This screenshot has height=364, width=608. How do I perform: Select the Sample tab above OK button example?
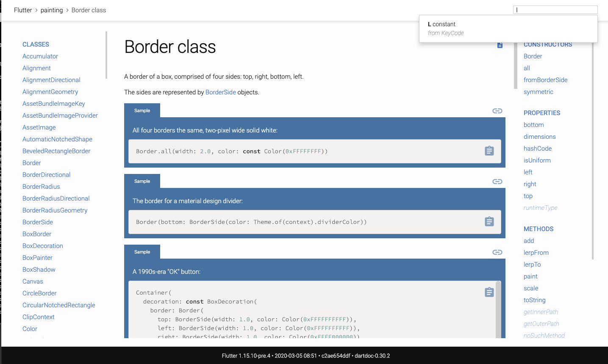pyautogui.click(x=142, y=252)
